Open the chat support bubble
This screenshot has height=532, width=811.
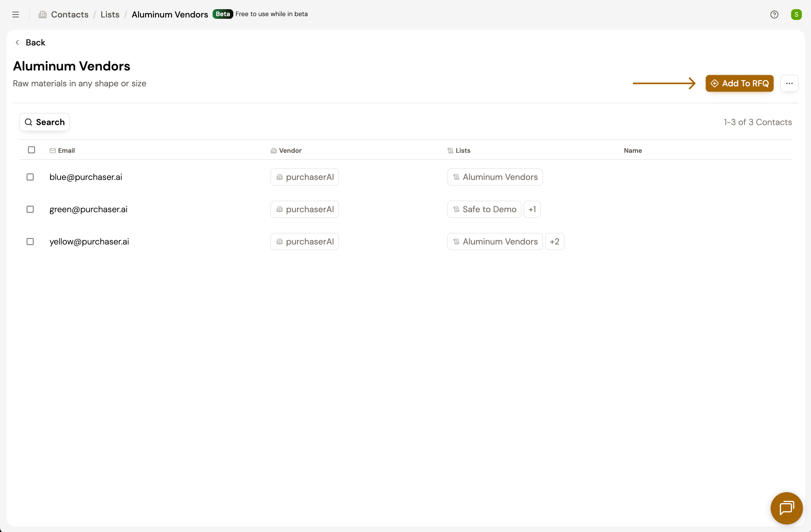tap(786, 508)
